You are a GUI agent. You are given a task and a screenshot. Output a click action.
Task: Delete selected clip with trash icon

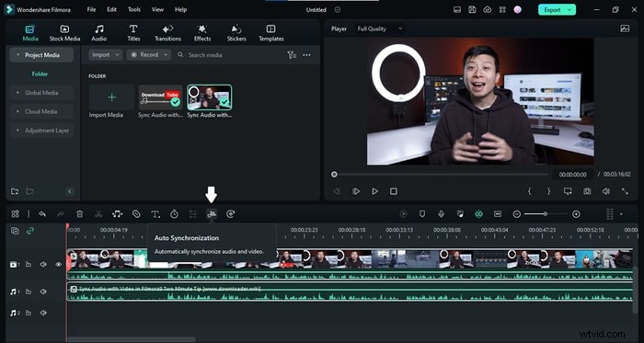(80, 213)
